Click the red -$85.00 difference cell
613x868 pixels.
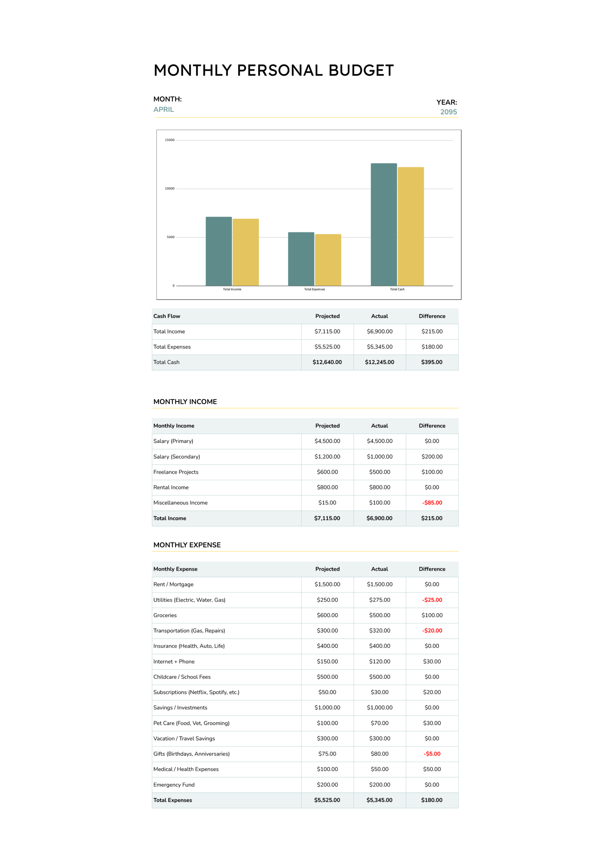coord(432,503)
